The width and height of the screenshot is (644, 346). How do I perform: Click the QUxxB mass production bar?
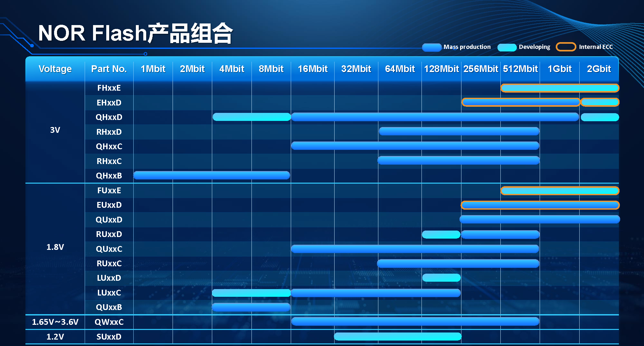(251, 307)
